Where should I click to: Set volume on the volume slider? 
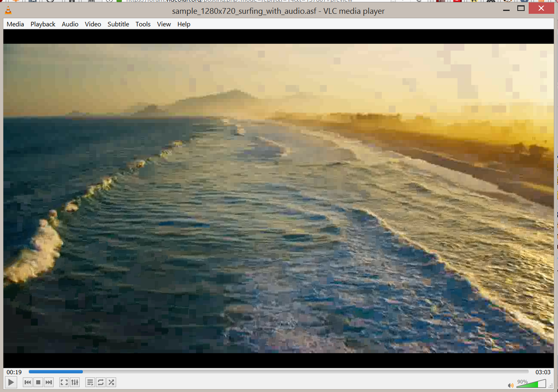(532, 384)
